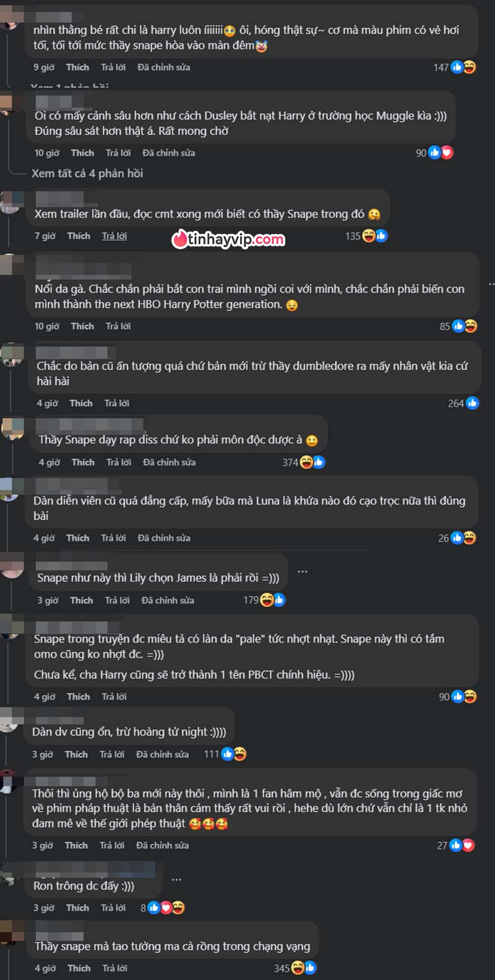
Task: Like the 'Nổi da gà' comment
Action: 82,326
